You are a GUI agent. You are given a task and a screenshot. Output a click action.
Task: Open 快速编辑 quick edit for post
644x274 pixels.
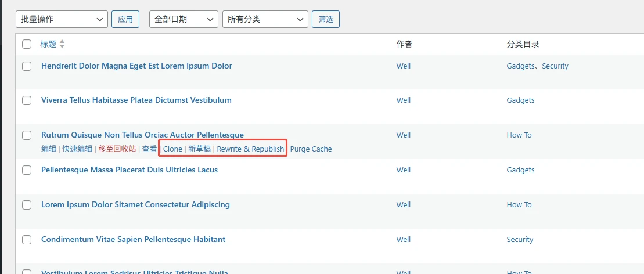point(77,149)
